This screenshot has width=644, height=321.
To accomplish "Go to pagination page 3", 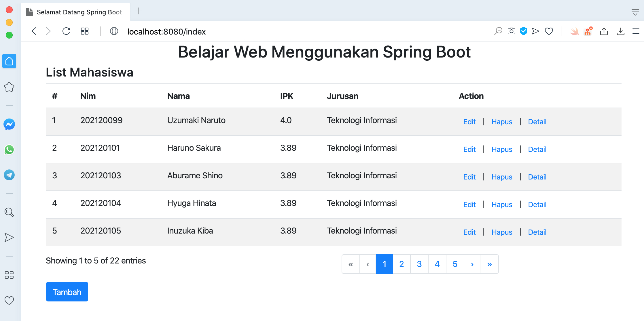I will click(x=419, y=264).
